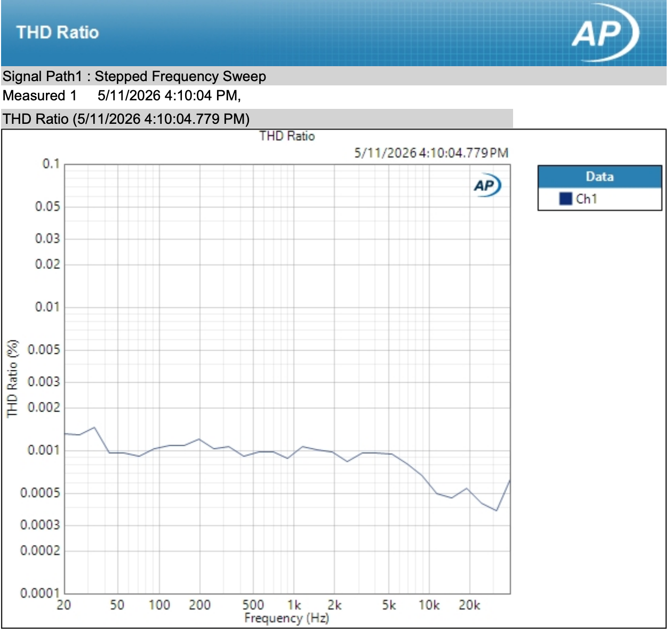Viewport: 672px width, 633px height.
Task: Select the Ch1 blue color swatch
Action: tap(565, 199)
